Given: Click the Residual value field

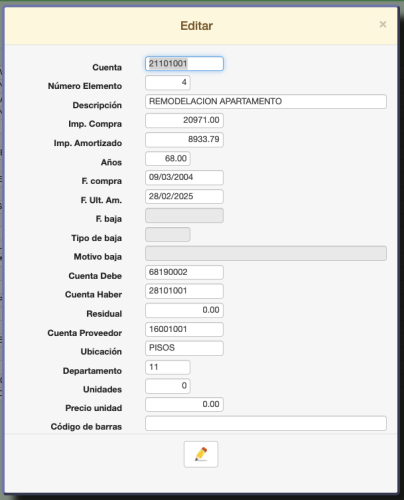Looking at the screenshot, I should click(184, 310).
